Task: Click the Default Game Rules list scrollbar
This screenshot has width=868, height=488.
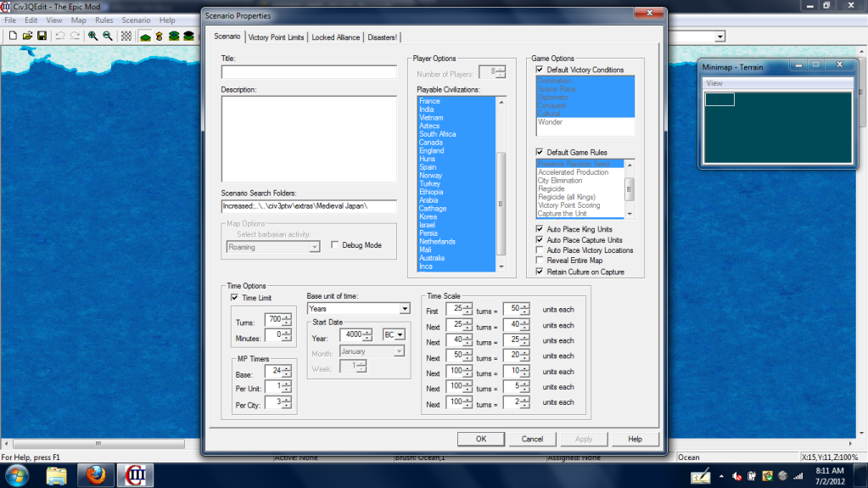Action: pos(630,189)
